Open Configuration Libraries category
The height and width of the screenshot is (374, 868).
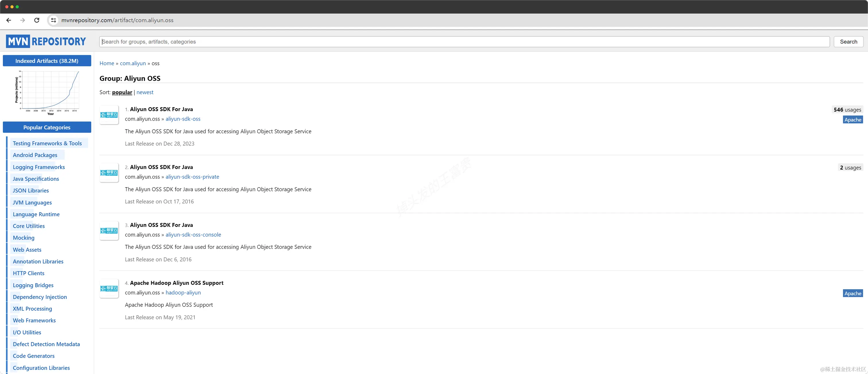point(41,368)
